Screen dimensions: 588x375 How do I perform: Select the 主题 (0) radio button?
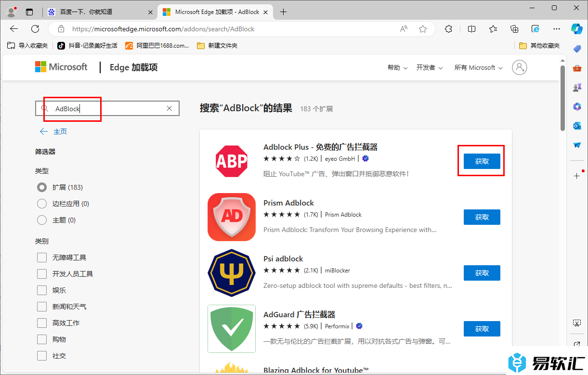42,220
